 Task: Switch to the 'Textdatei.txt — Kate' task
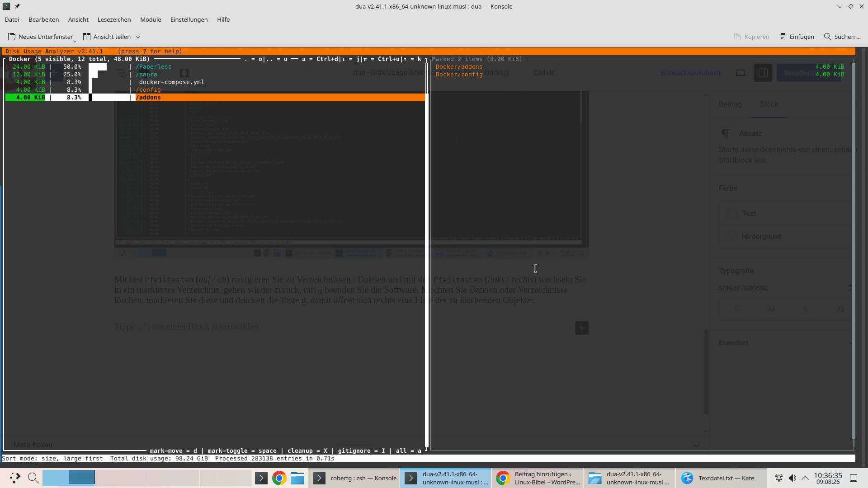721,478
